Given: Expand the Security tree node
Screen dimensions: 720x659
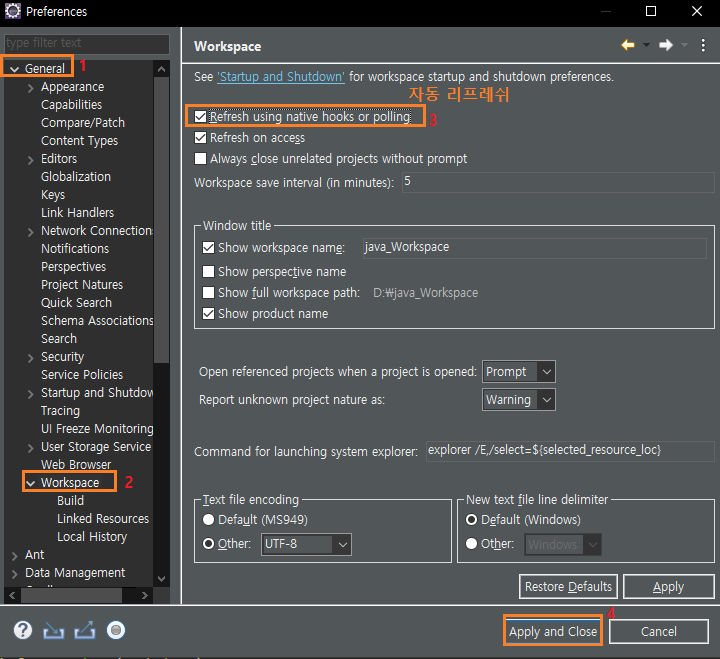Looking at the screenshot, I should point(30,358).
